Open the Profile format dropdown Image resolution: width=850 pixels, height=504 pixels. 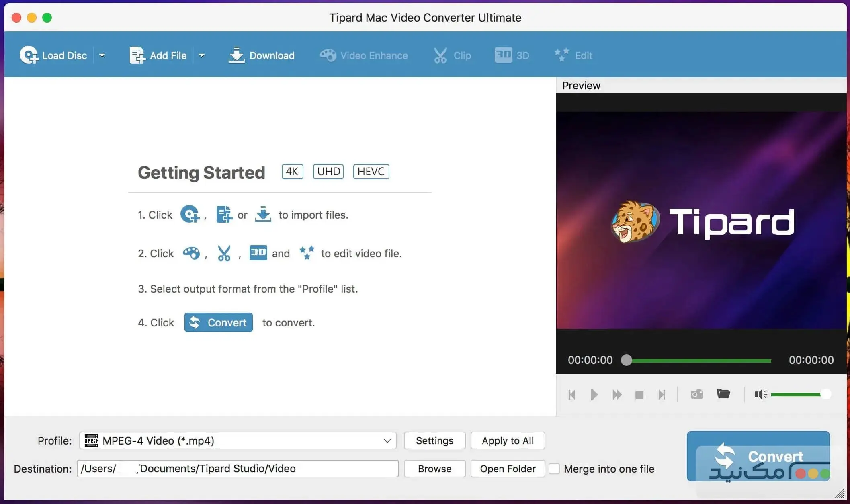(x=387, y=440)
